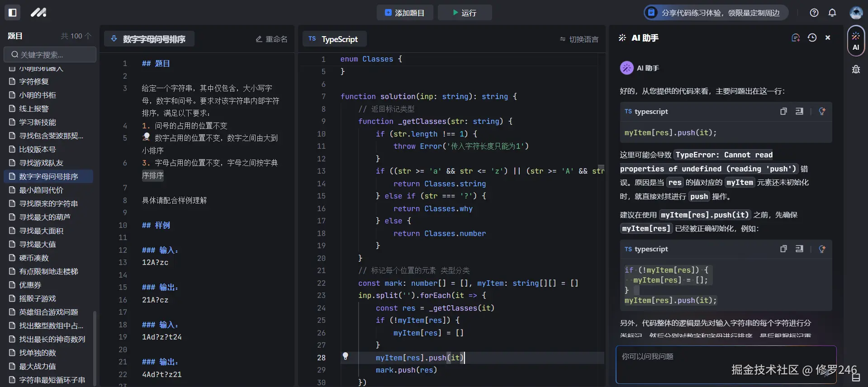Open AI chat history clock icon
Image resolution: width=868 pixels, height=387 pixels.
tap(812, 38)
